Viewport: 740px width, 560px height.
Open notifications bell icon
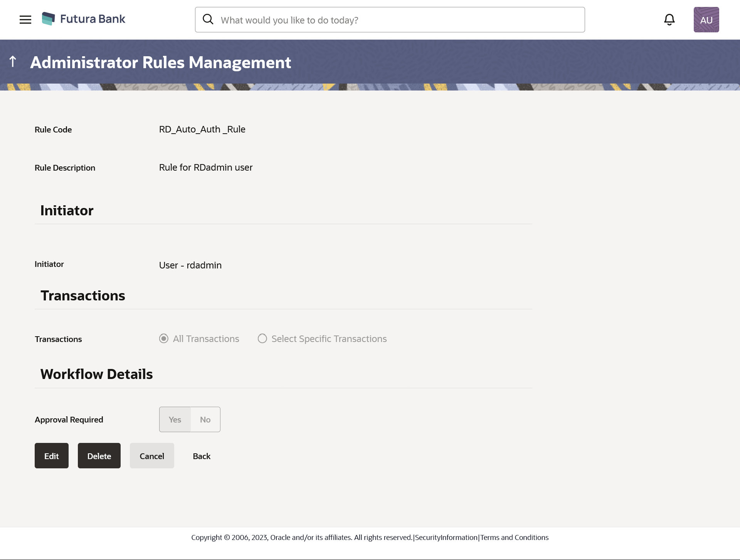coord(669,20)
